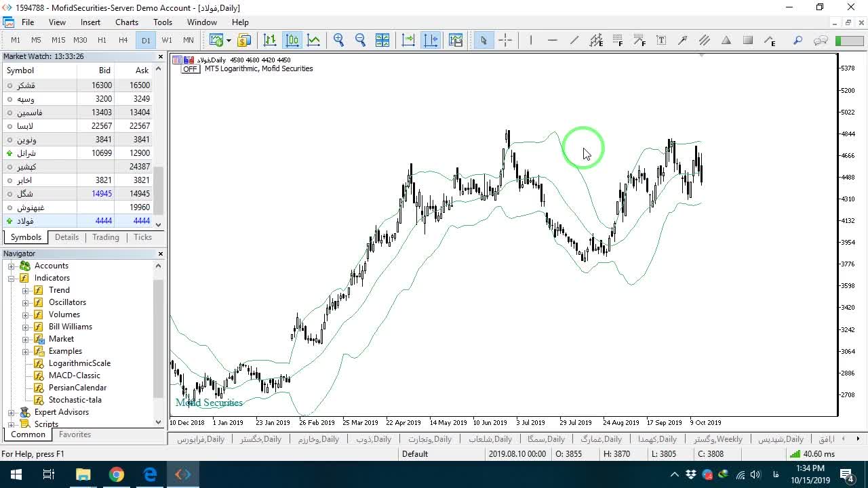Toggle auto scroll chart to end
868x488 pixels.
408,40
